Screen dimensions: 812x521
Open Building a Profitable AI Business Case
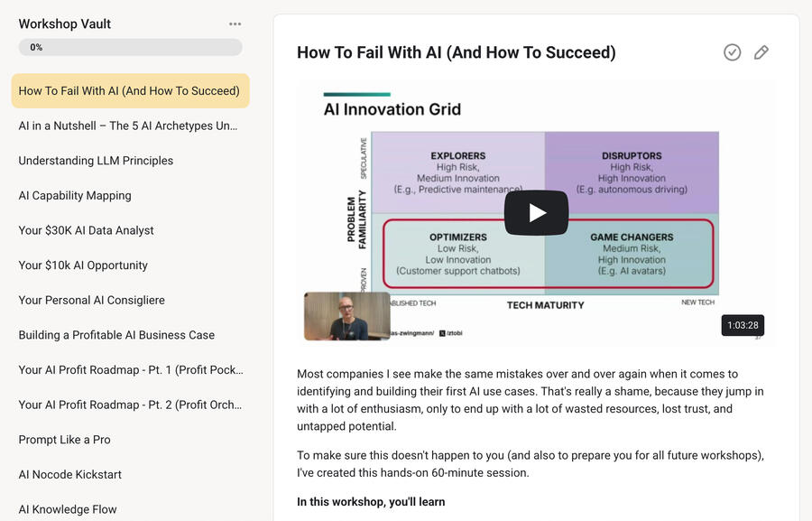pos(116,335)
